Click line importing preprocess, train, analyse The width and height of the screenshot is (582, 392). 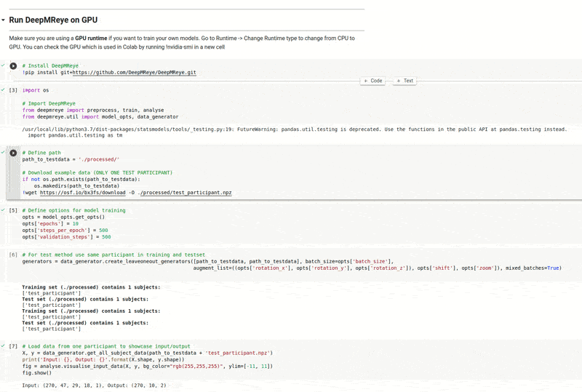pyautogui.click(x=93, y=111)
